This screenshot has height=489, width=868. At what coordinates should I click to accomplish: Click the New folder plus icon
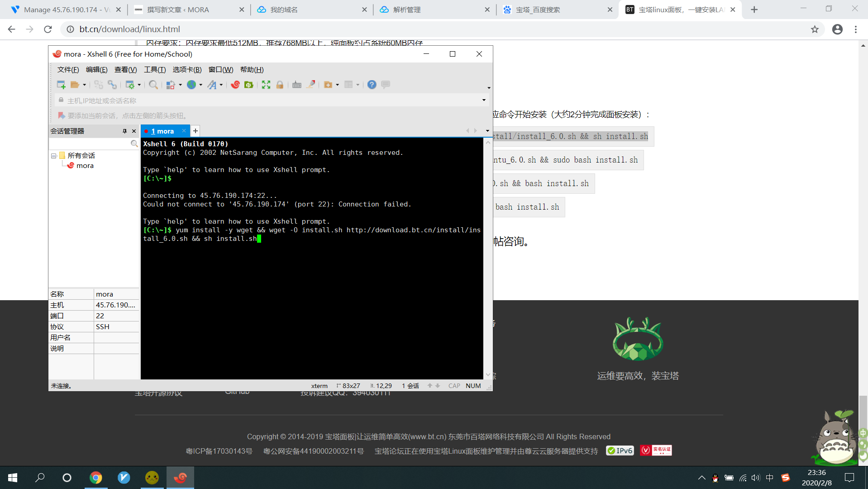tap(328, 85)
